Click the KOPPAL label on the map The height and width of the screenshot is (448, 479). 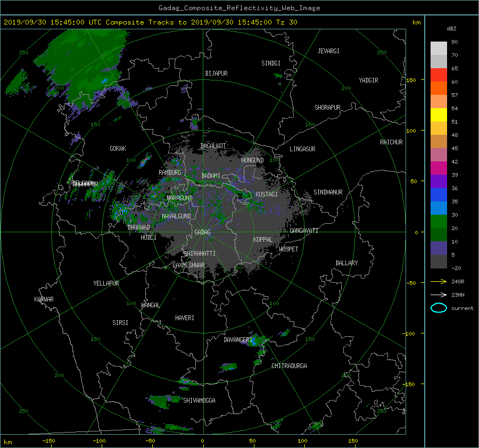point(263,239)
